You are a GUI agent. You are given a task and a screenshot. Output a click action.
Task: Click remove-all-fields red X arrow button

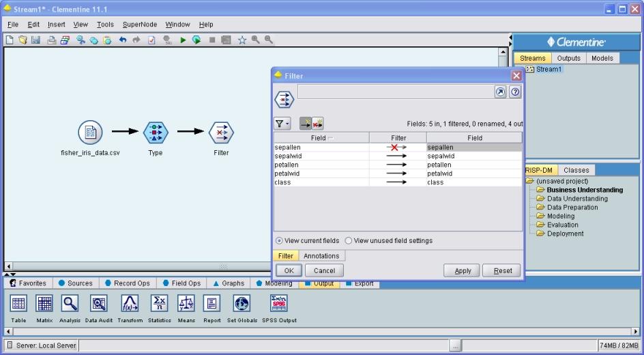pos(317,124)
